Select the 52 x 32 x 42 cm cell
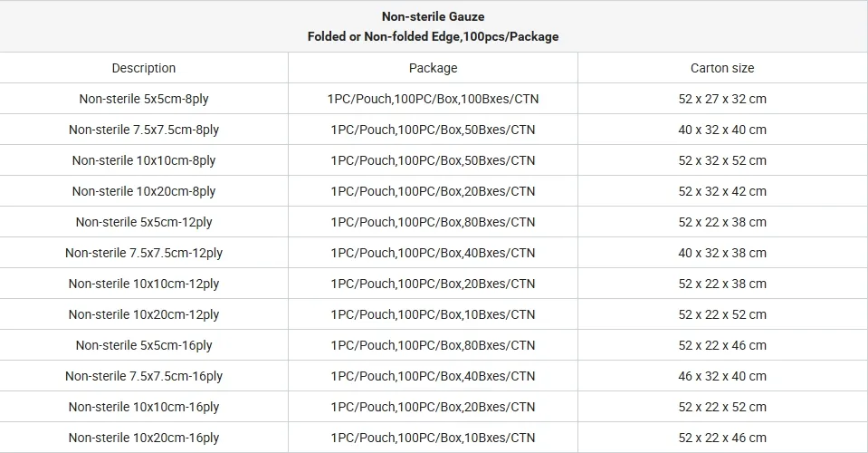Image resolution: width=868 pixels, height=453 pixels. click(722, 191)
